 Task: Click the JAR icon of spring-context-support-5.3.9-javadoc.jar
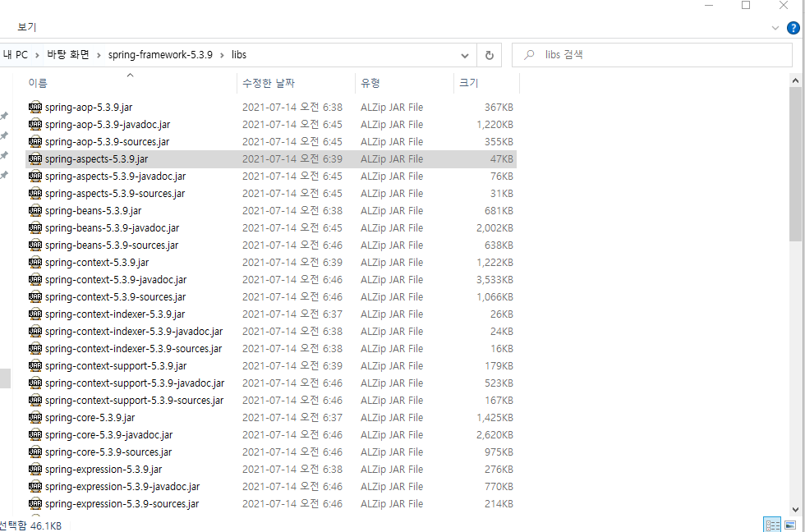pos(34,383)
